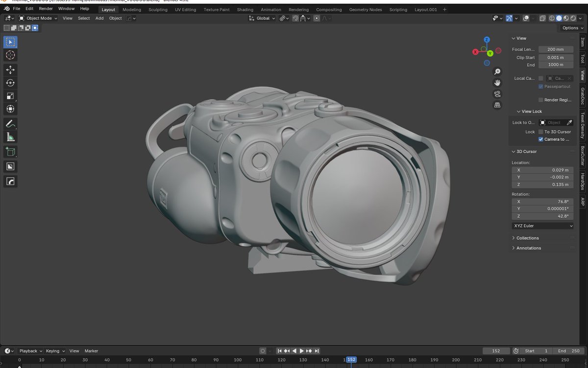Open the timeline Keying popover
This screenshot has height=368, width=588.
[x=55, y=351]
